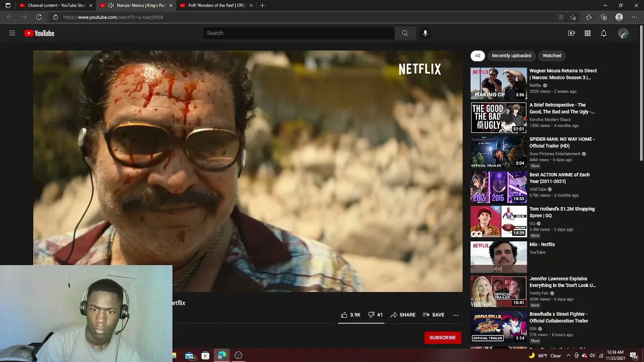This screenshot has width=644, height=362.
Task: Click the SAVE button
Action: pyautogui.click(x=434, y=315)
